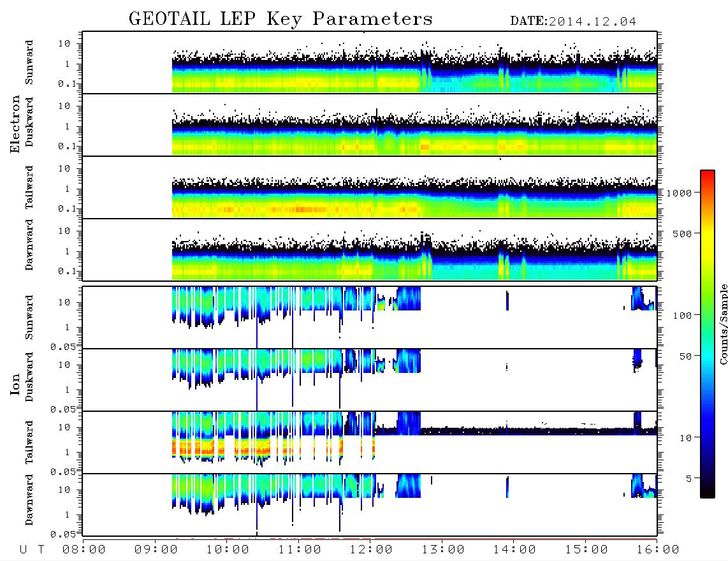Click the 5 color bar tick label
This screenshot has width=728, height=561.
689,478
